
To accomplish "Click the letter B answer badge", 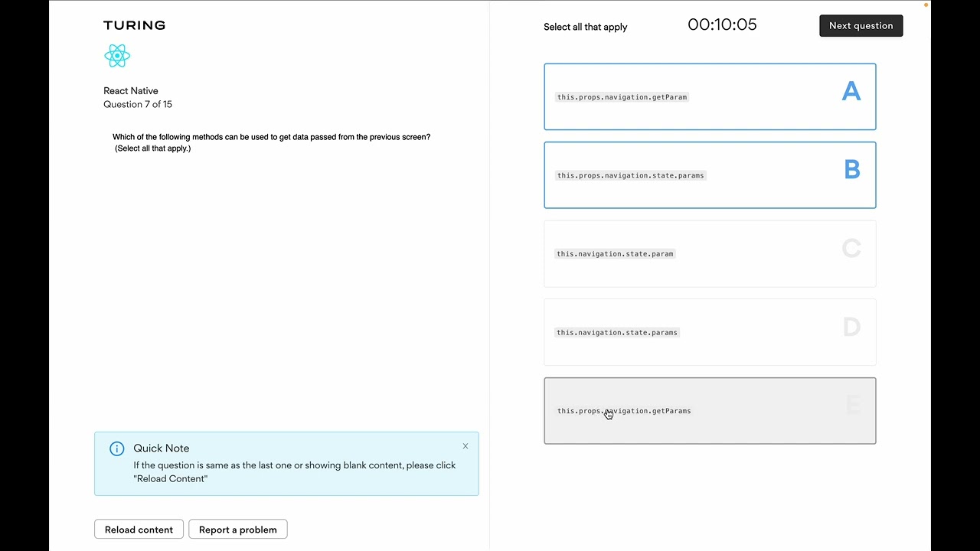I will coord(851,170).
